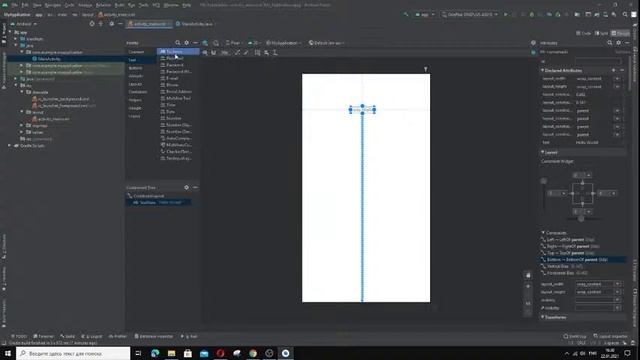Add attribute with the plus icon
This screenshot has width=640, height=360.
tap(613, 71)
